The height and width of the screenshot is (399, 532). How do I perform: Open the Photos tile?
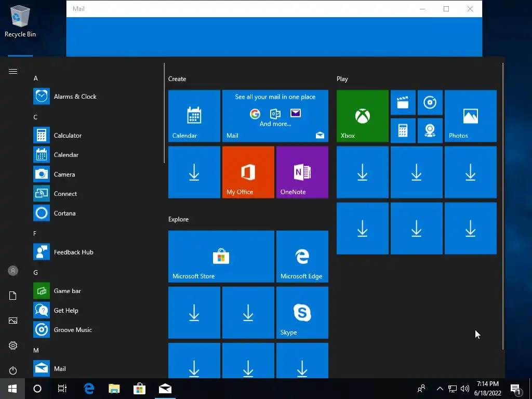coord(471,116)
